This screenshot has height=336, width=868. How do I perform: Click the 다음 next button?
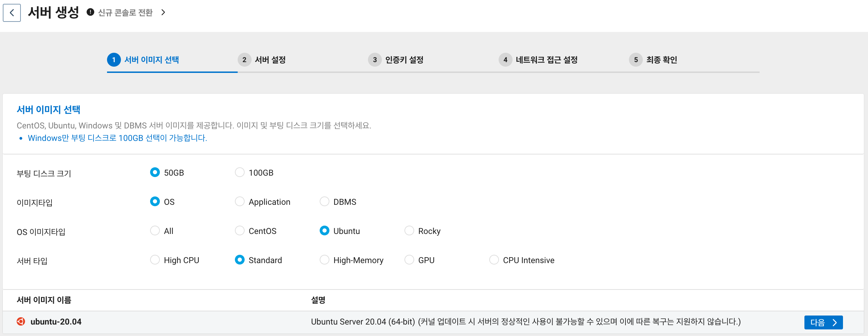[823, 322]
